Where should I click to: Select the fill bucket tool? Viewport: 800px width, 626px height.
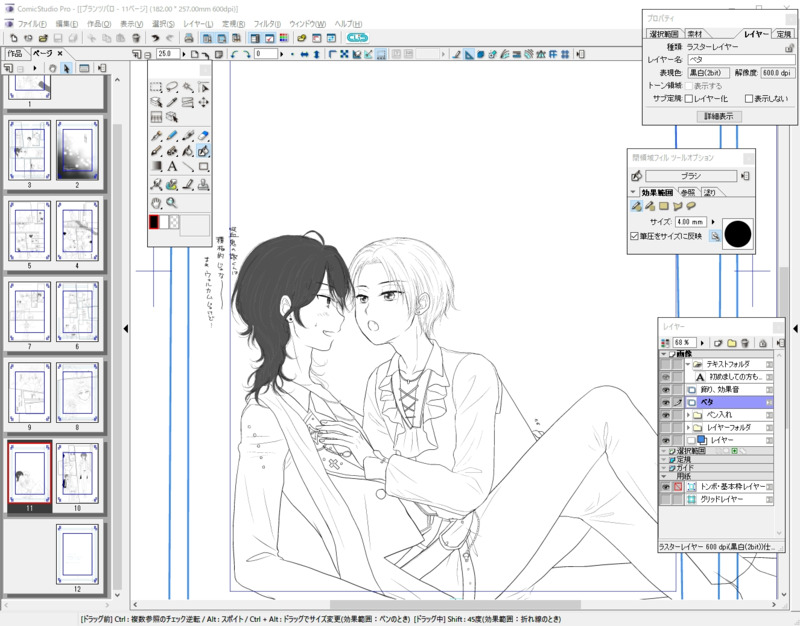point(188,151)
